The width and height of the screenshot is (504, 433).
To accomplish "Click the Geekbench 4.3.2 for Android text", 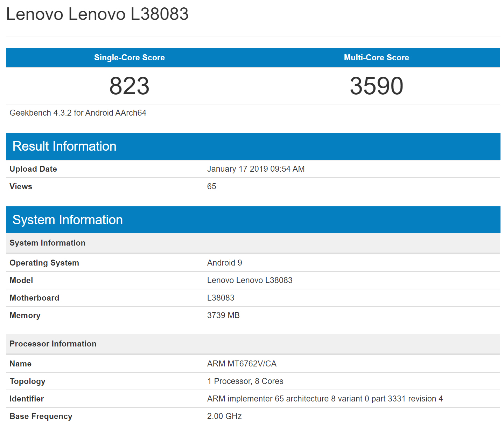I will [78, 113].
